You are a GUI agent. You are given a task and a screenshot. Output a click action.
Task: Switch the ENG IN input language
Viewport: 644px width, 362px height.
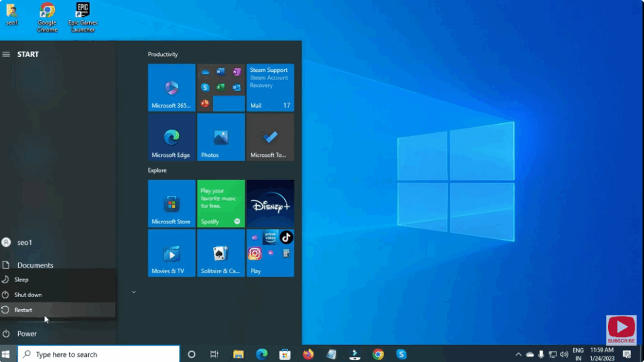[578, 354]
